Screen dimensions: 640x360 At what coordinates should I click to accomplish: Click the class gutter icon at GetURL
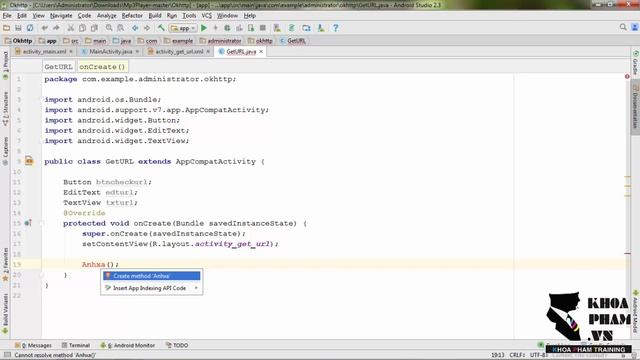tap(29, 161)
